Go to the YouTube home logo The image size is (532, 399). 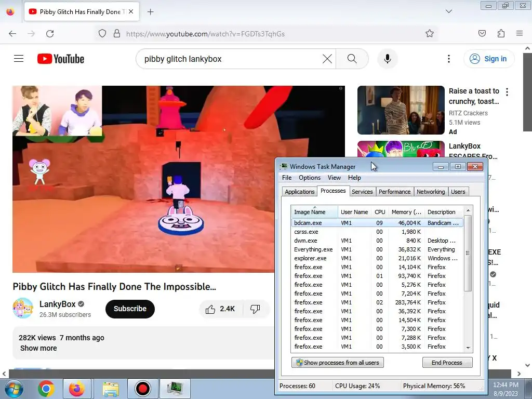point(61,59)
